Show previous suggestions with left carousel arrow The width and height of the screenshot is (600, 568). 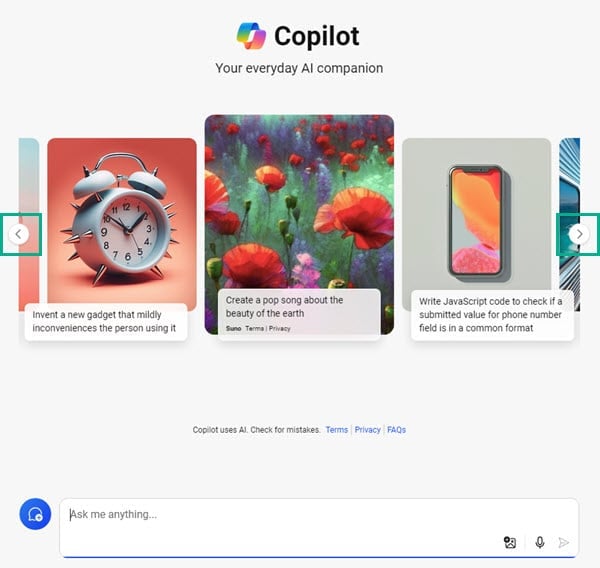[18, 234]
